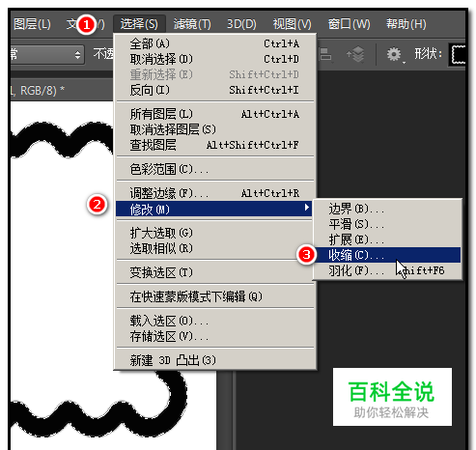Image resolution: width=476 pixels, height=450 pixels.
Task: Open the 3D(D) menu
Action: point(241,24)
